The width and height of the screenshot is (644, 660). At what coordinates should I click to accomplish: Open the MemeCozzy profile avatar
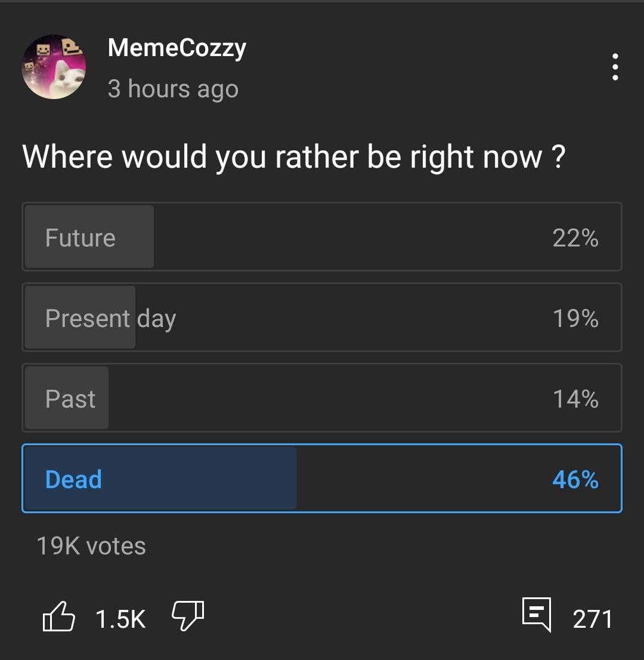[54, 66]
